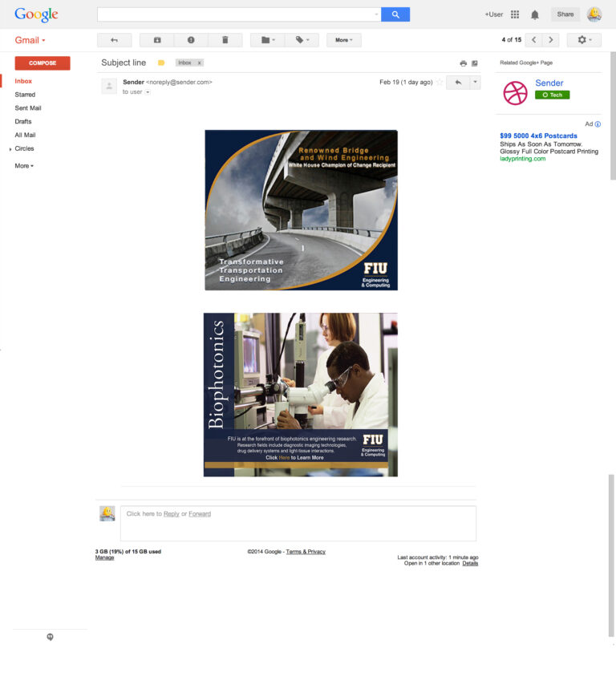Open All Mail folder

coord(25,136)
